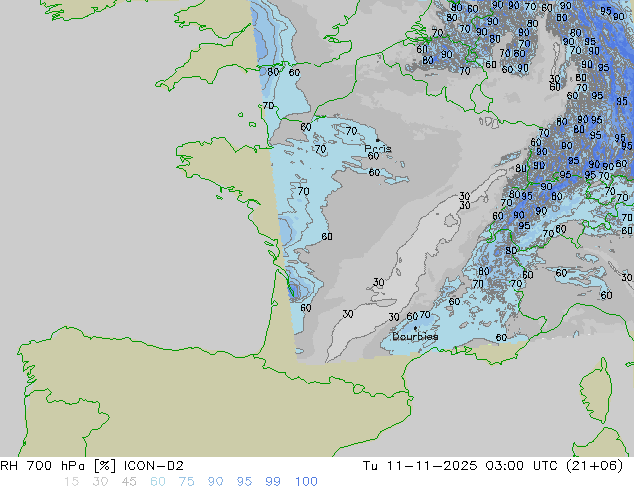634x490 pixels.
Task: Click the forecast offset "(21+06)"
Action: tap(594, 466)
